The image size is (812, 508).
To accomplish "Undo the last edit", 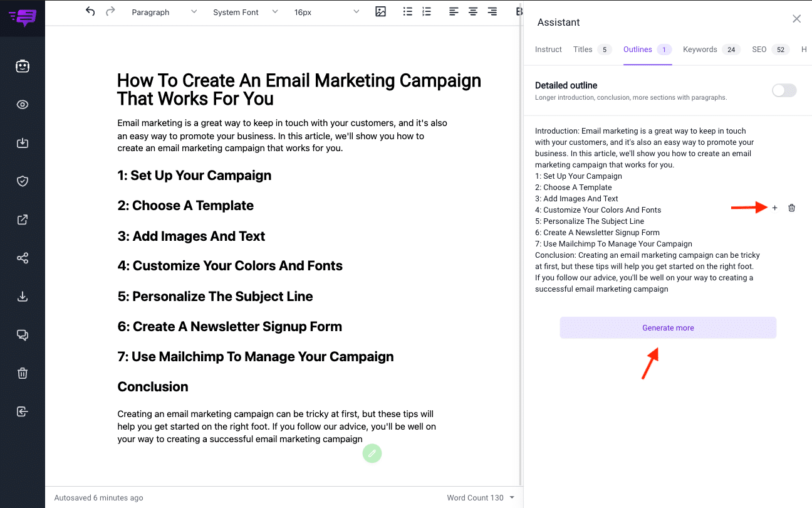I will pos(90,11).
